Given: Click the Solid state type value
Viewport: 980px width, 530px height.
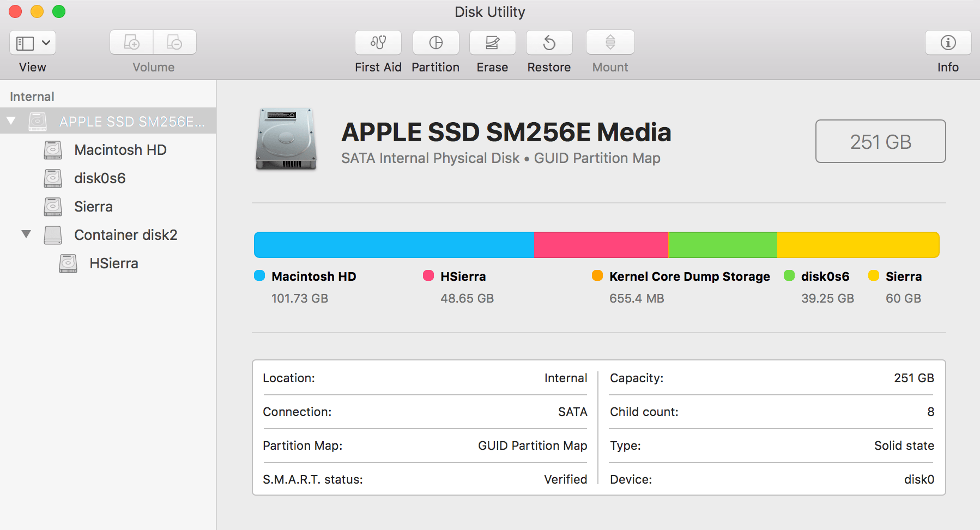Looking at the screenshot, I should tap(904, 445).
